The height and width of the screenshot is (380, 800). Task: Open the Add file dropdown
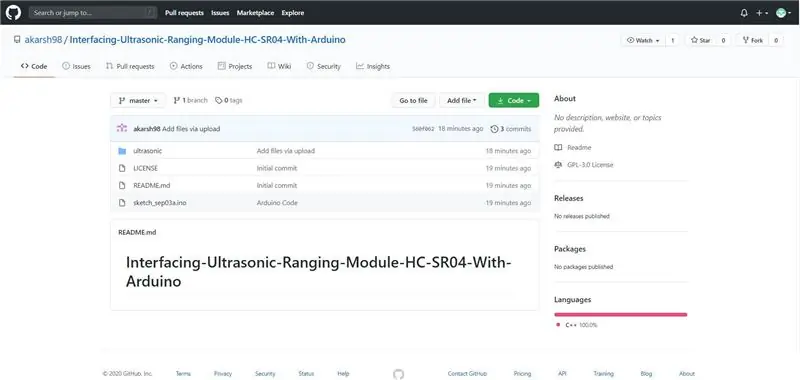462,100
